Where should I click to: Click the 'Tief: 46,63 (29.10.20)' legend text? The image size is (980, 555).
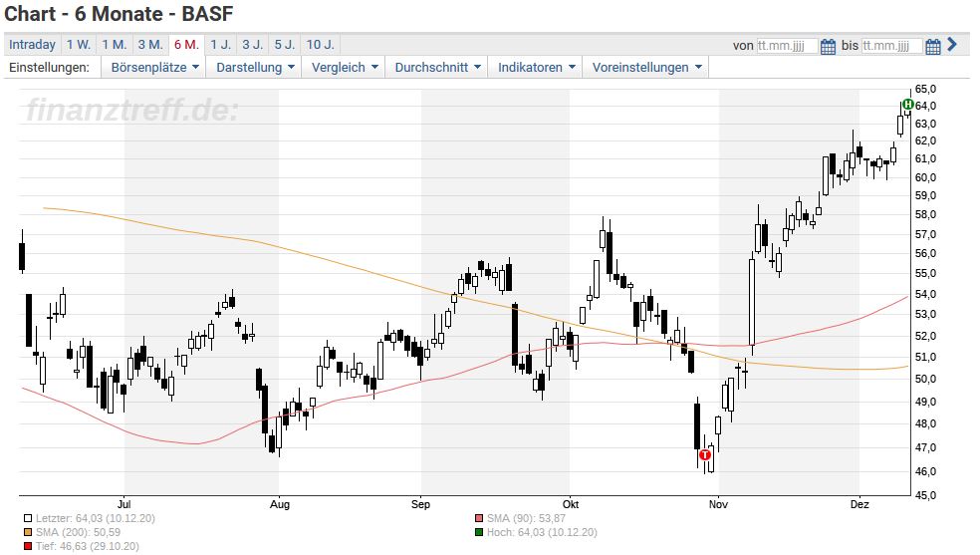point(88,547)
